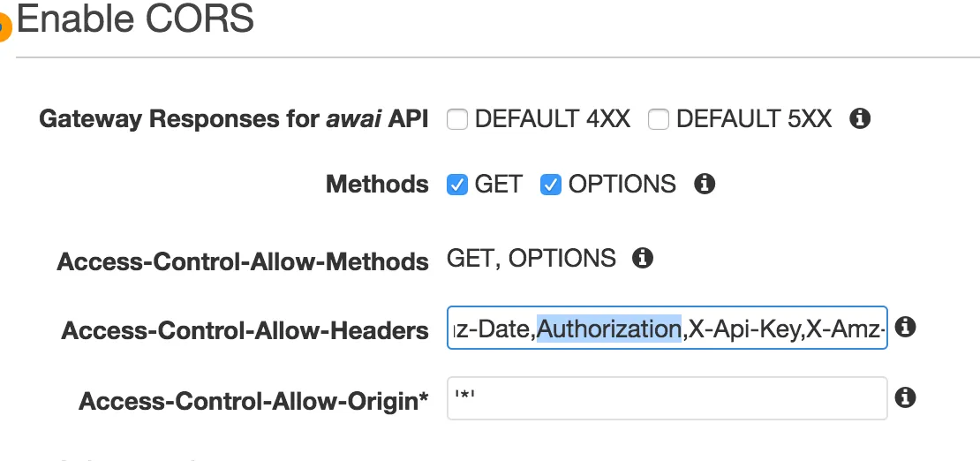
Task: Click the Gateway Responses for awai API label
Action: (x=234, y=119)
